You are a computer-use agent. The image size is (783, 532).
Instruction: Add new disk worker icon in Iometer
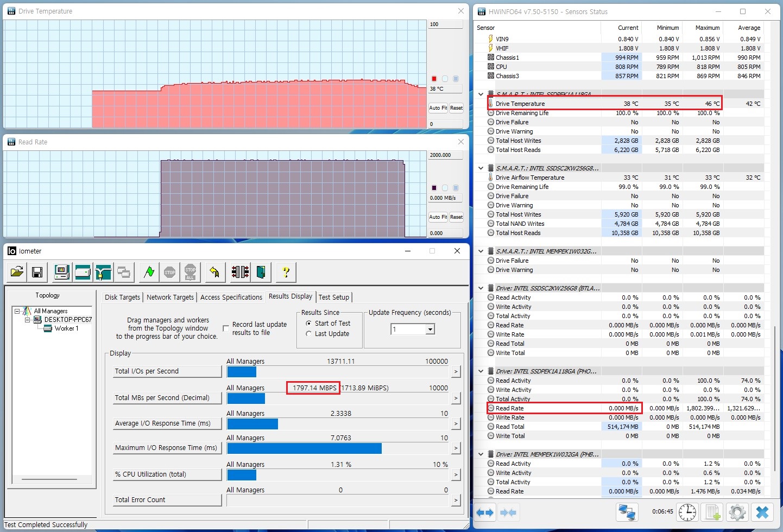point(83,272)
